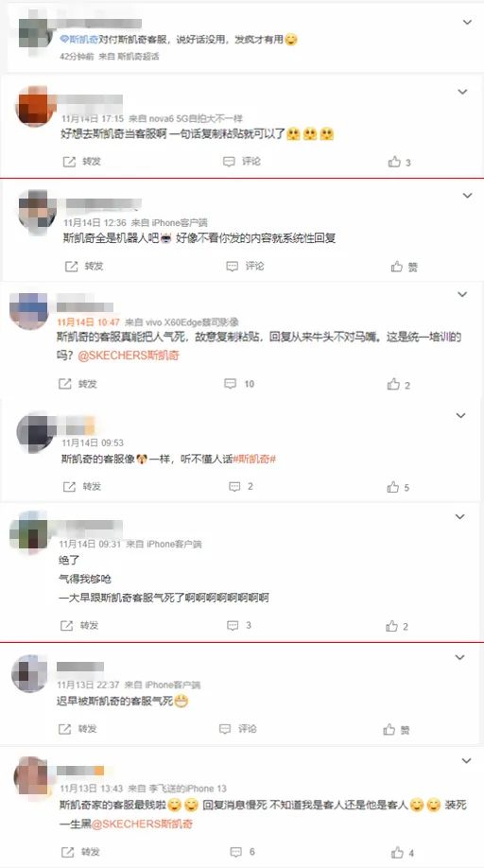Open the 6 comments on last post

click(242, 851)
